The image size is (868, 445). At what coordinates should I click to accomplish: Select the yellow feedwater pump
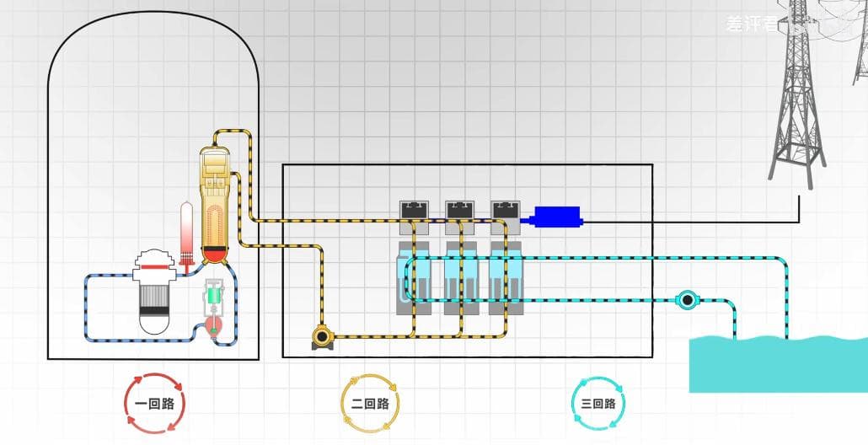(321, 337)
